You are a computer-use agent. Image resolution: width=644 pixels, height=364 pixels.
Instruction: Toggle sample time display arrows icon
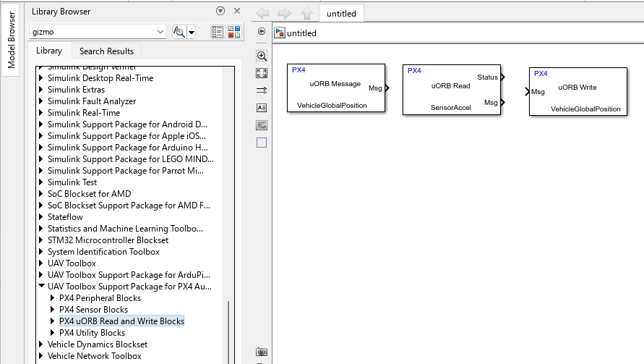tap(262, 90)
